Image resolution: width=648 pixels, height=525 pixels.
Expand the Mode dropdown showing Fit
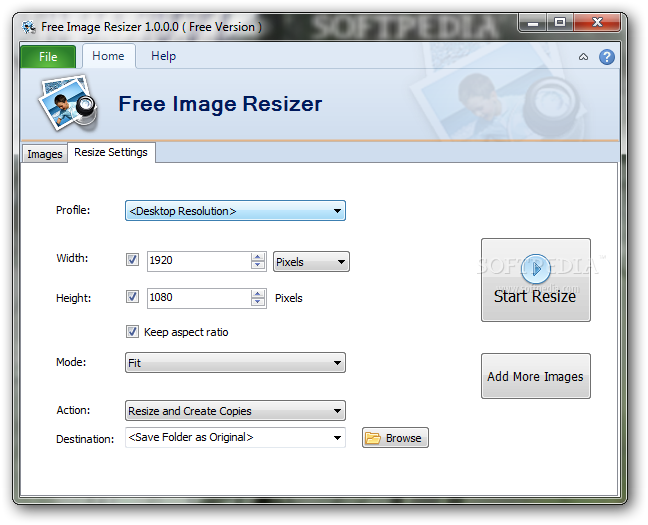click(x=235, y=363)
